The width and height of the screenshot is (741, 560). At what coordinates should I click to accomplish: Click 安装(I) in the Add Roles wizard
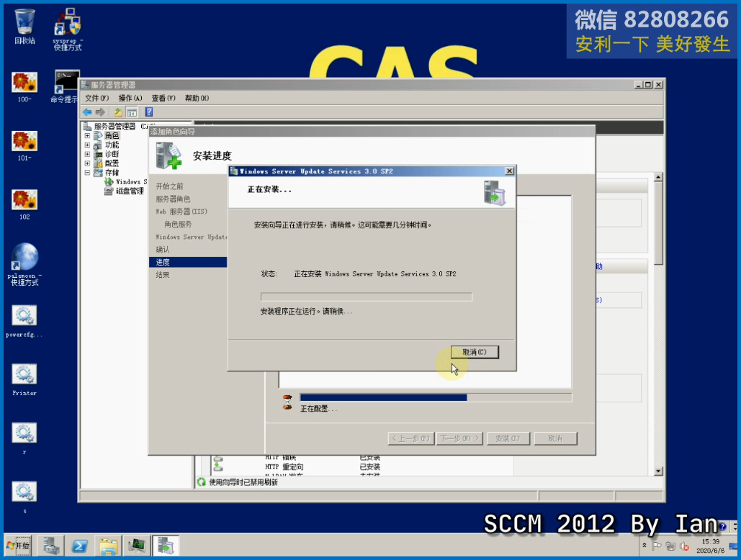click(x=508, y=438)
